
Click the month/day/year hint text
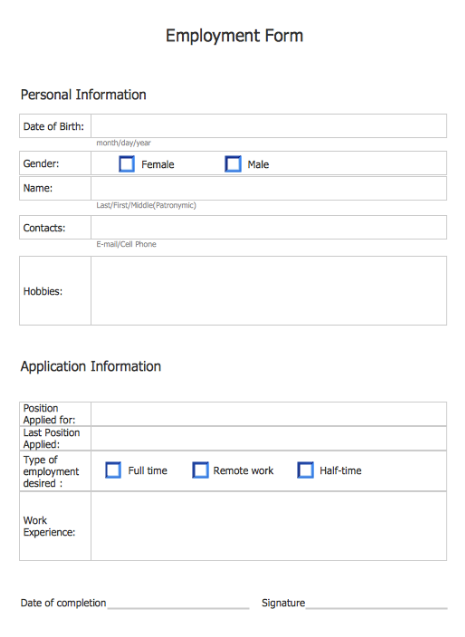[123, 143]
